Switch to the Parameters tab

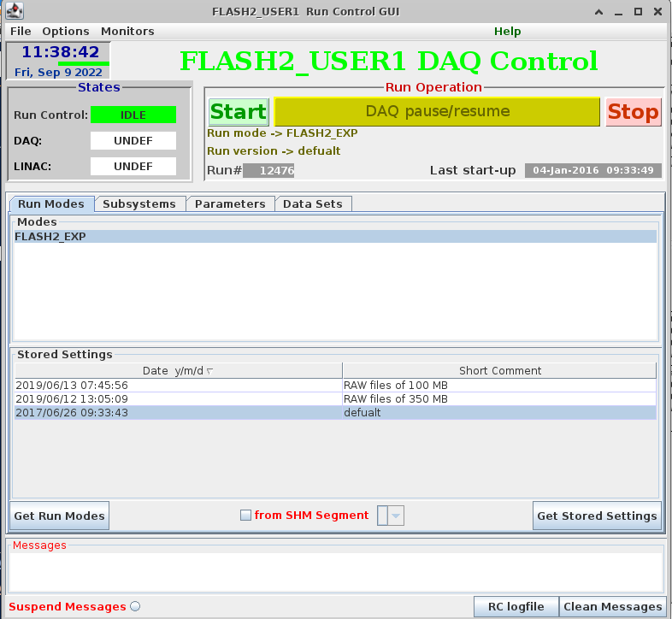click(x=230, y=204)
